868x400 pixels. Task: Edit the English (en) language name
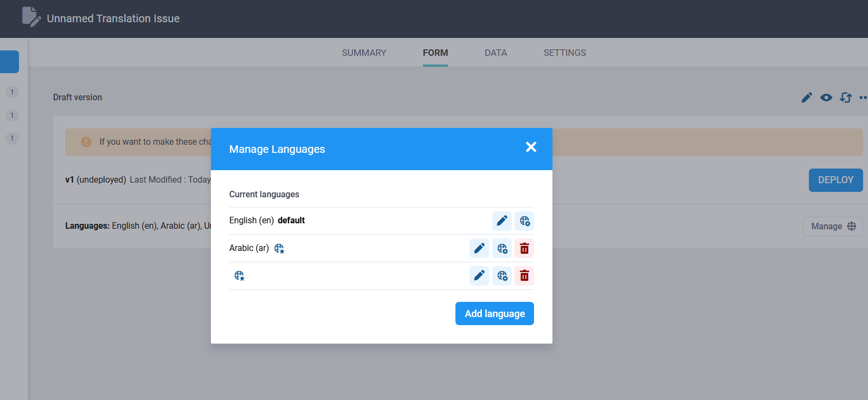[x=502, y=221]
